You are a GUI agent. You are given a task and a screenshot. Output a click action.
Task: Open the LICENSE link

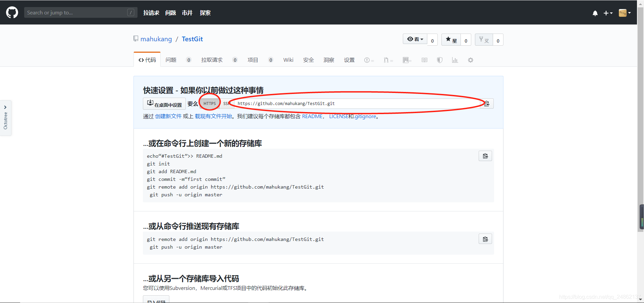click(338, 116)
